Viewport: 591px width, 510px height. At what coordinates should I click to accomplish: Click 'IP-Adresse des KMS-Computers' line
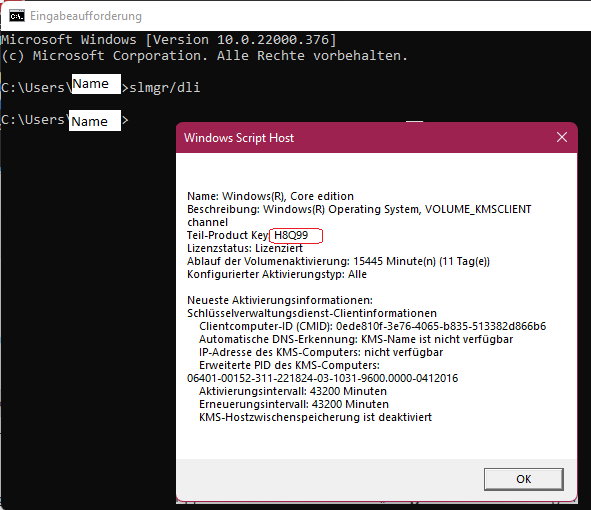(321, 352)
